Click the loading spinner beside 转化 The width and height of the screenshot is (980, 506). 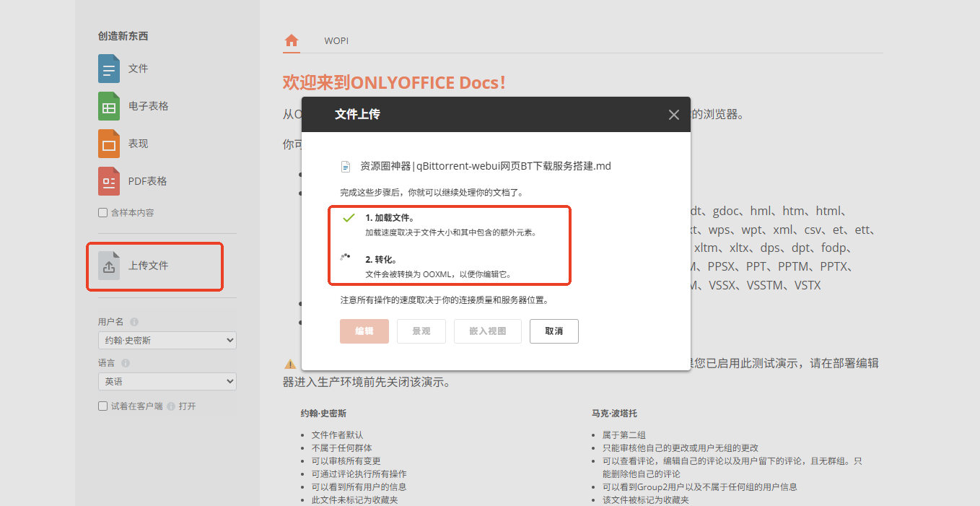pos(346,256)
